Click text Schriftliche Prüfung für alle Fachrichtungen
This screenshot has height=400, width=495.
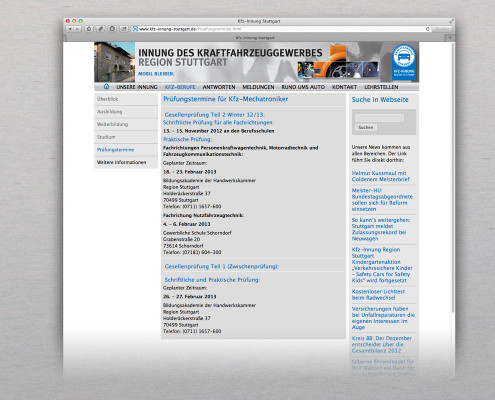218,122
